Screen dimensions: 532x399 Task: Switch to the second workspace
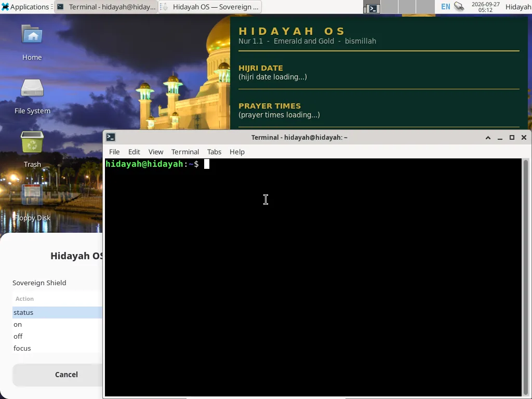(390, 7)
